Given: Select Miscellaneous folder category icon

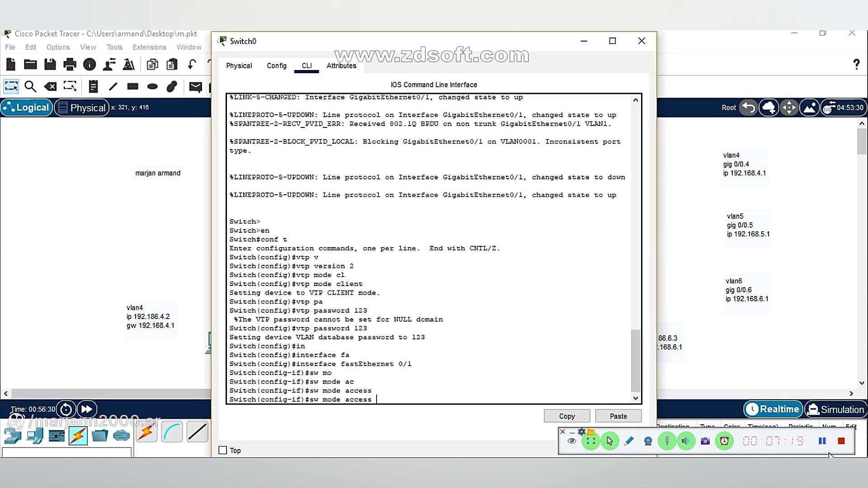Looking at the screenshot, I should 99,436.
